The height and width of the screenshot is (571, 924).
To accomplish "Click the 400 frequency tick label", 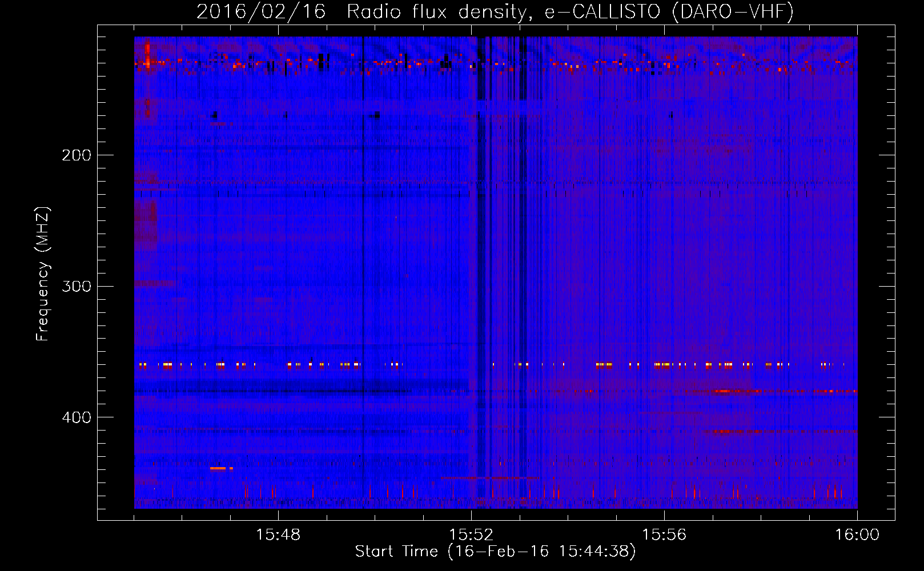I will pos(77,417).
